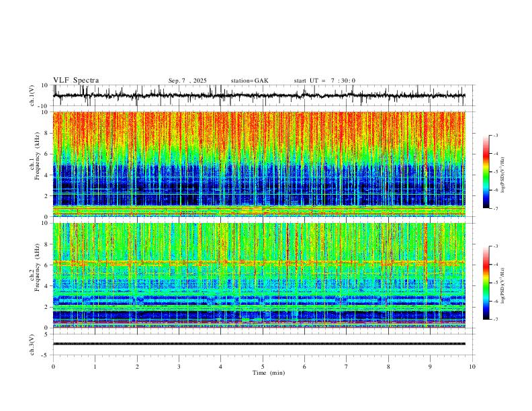Click the ch.2 frequency axis "8" tick

(x=47, y=244)
